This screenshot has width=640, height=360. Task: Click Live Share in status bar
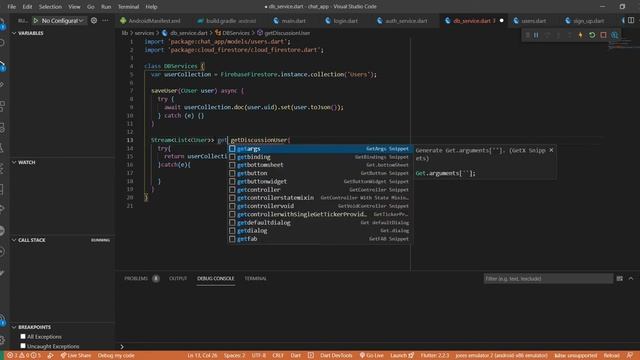click(76, 356)
